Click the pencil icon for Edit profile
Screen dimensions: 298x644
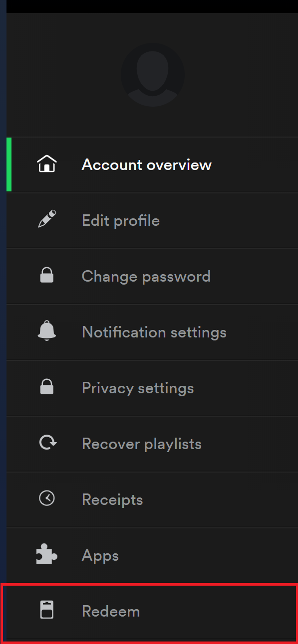coord(47,220)
